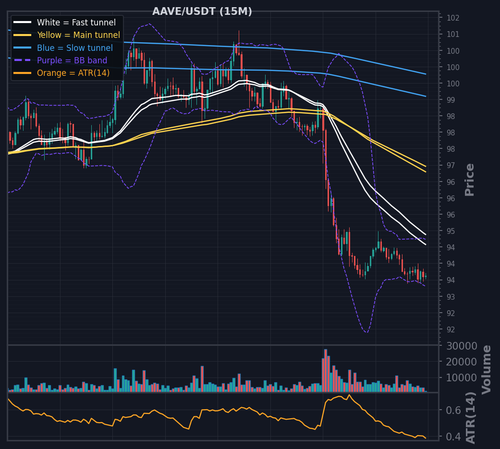
Task: Click the 10000 volume tick label
Action: 462,378
